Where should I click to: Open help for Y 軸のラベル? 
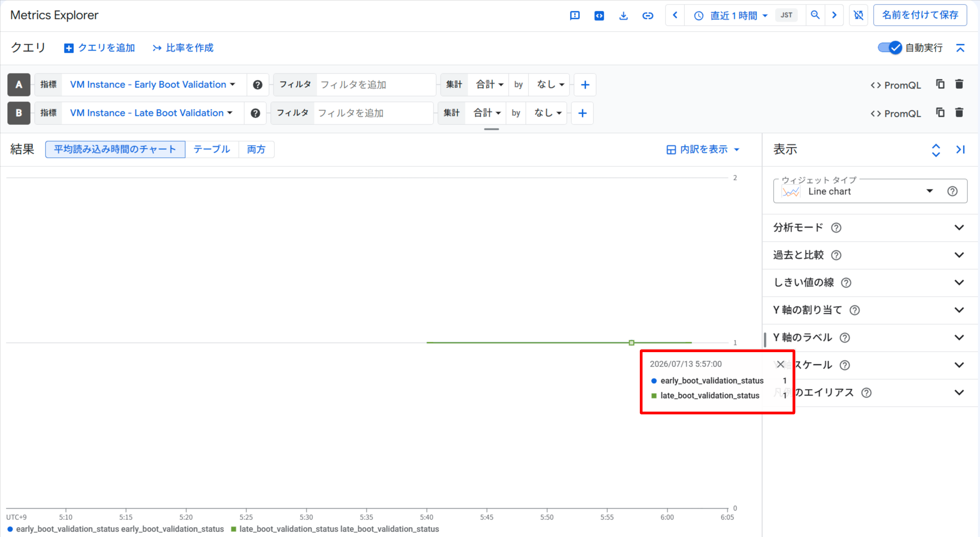[x=845, y=338]
